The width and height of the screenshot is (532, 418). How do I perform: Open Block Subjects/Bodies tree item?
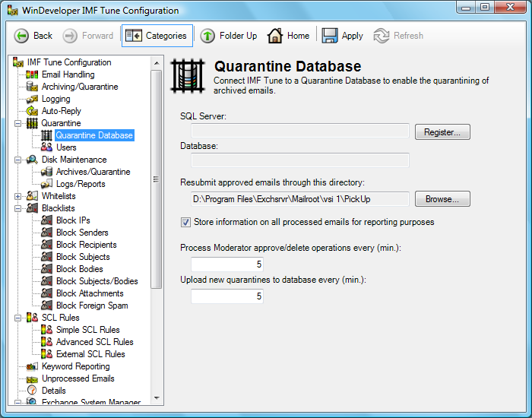point(97,281)
